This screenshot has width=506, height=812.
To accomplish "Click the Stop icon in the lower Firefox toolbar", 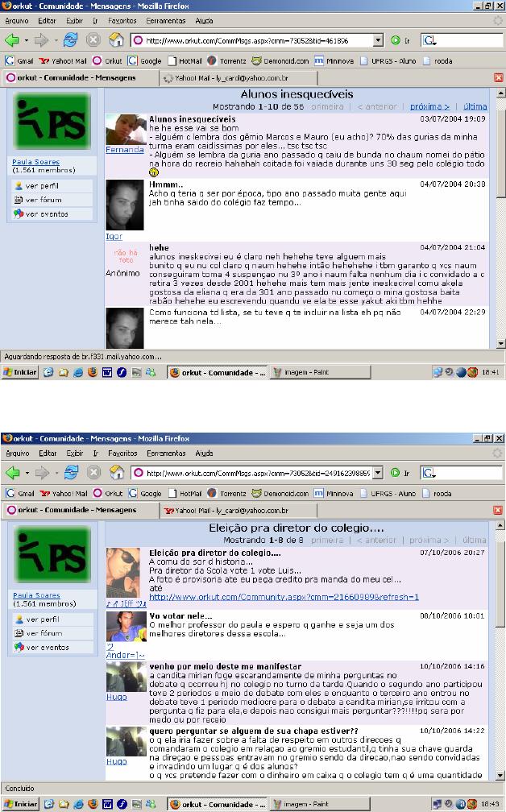I will (93, 473).
